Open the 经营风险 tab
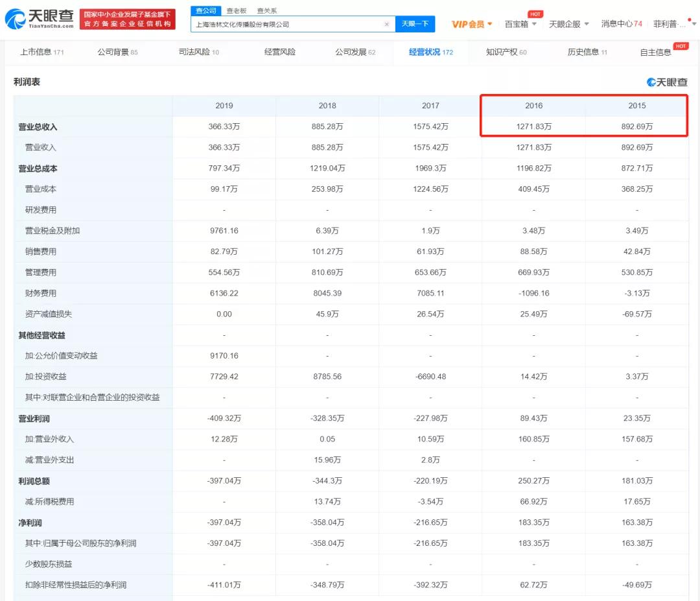The width and height of the screenshot is (700, 601). (280, 52)
